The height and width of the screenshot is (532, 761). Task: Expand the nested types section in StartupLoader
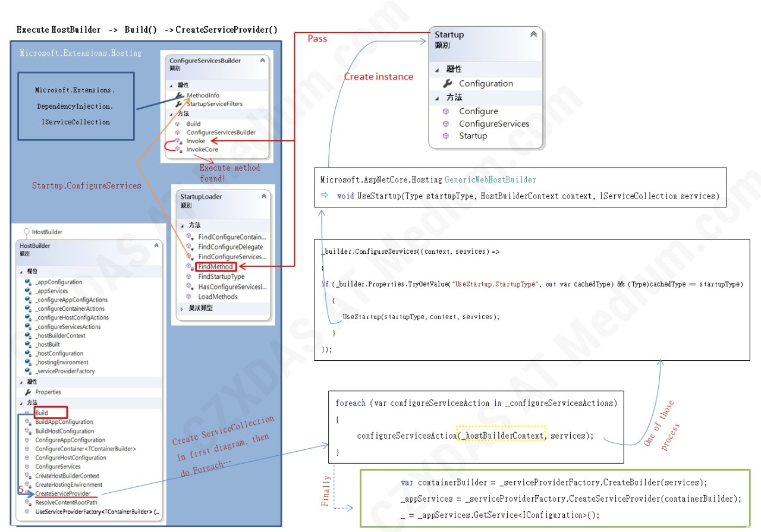click(183, 309)
